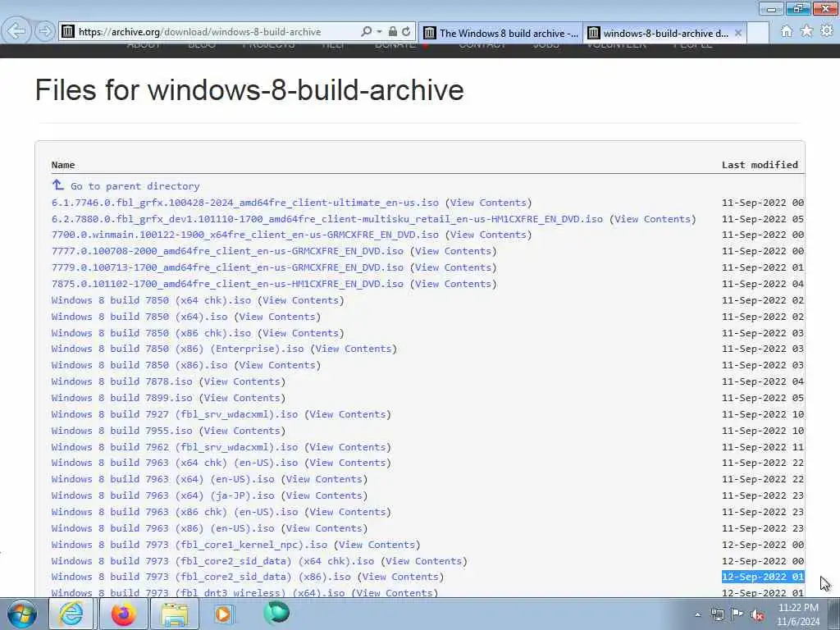View Contents of build 7850 Enterprise iso
Image resolution: width=840 pixels, height=630 pixels.
tap(354, 349)
